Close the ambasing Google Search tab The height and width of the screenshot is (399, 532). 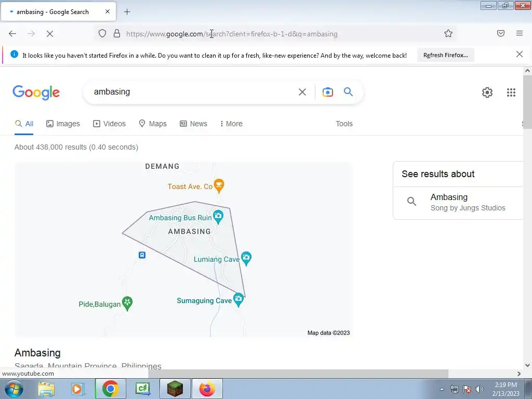pyautogui.click(x=107, y=11)
